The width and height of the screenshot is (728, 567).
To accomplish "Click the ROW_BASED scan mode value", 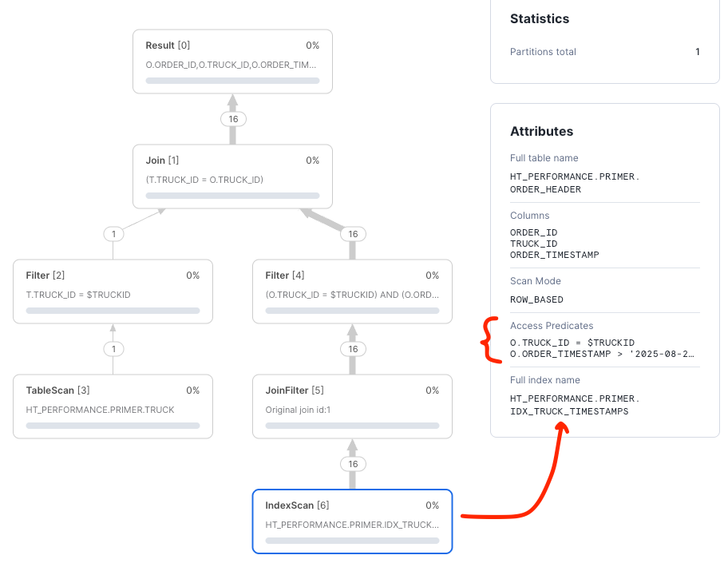I will coord(536,299).
